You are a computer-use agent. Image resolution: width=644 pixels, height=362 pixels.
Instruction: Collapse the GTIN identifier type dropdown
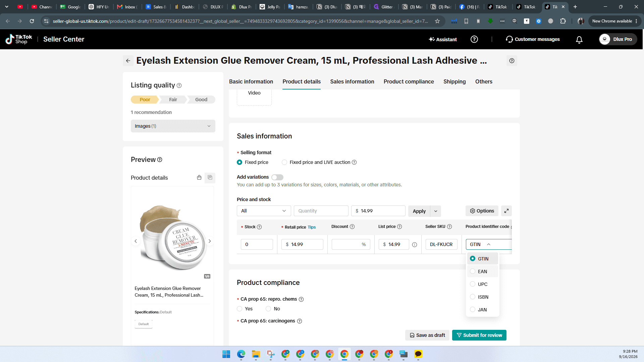click(x=489, y=244)
